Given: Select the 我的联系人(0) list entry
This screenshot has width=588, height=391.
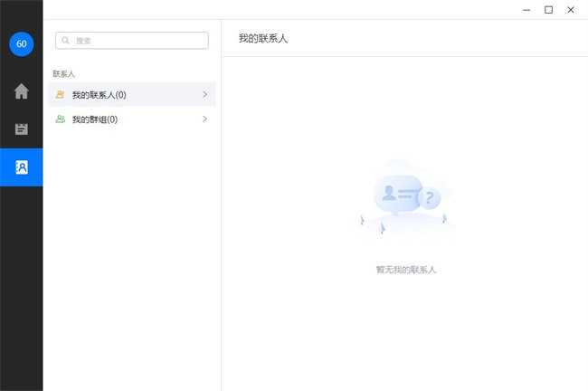Looking at the screenshot, I should tap(100, 95).
